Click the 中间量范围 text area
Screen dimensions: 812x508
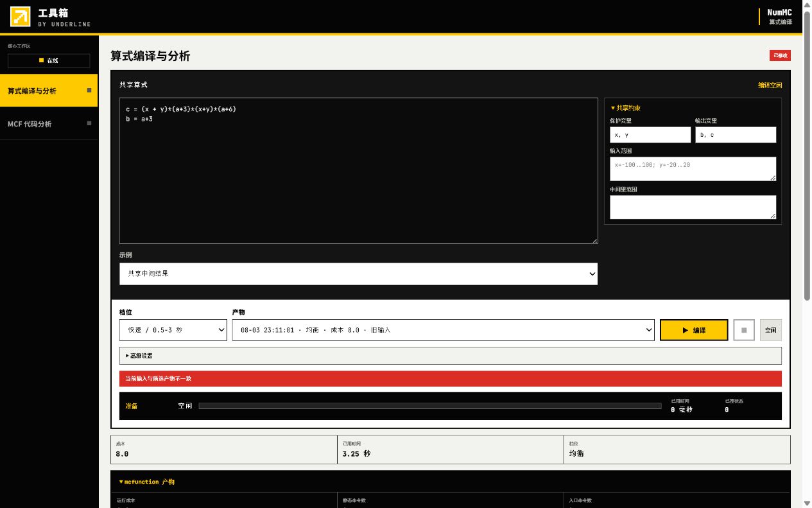point(693,207)
